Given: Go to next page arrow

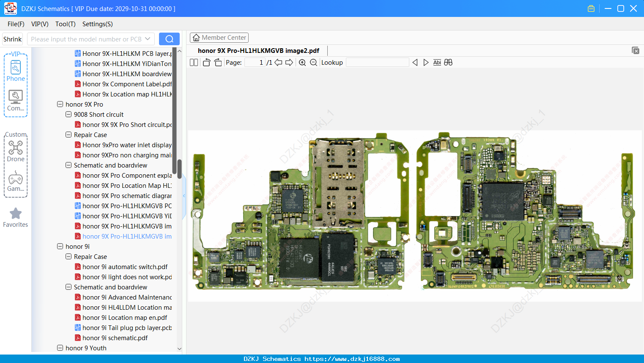Looking at the screenshot, I should pyautogui.click(x=289, y=63).
